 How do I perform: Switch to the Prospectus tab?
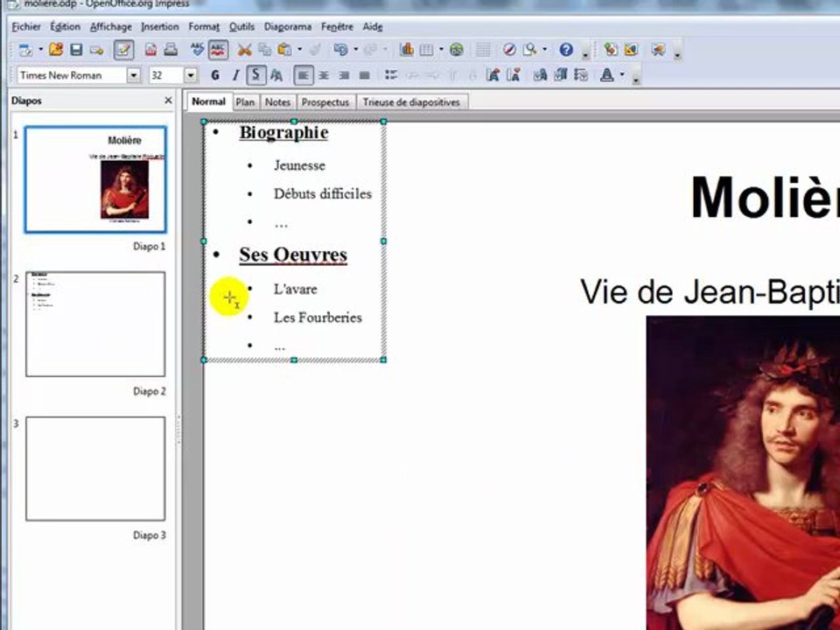pos(325,101)
